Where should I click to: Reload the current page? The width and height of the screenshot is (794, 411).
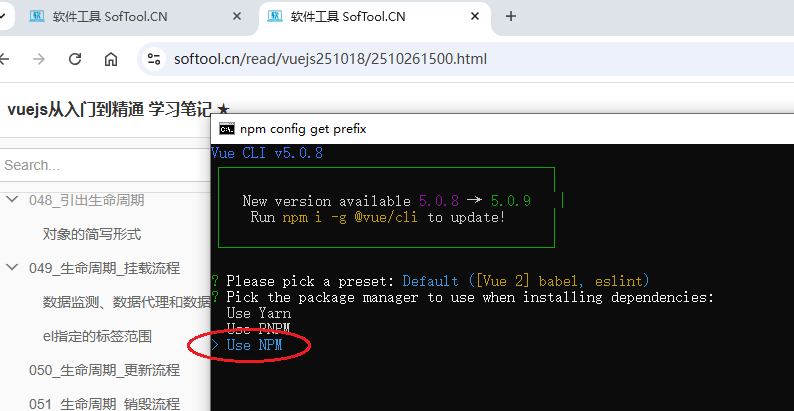tap(75, 59)
